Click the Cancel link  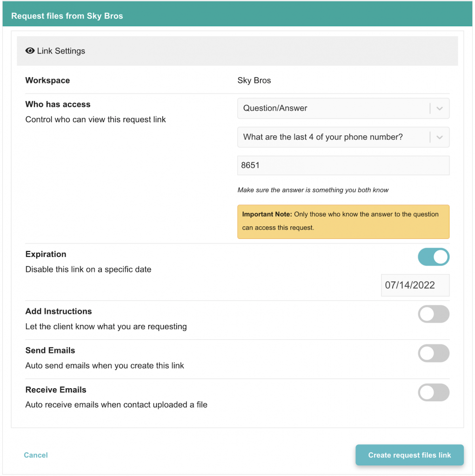coord(36,455)
